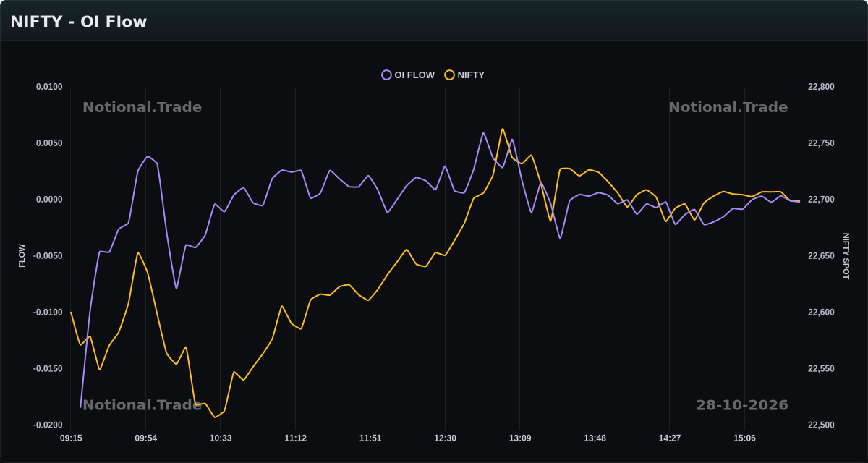Viewport: 868px width, 463px height.
Task: Click the 13:09 time axis label
Action: pyautogui.click(x=520, y=438)
